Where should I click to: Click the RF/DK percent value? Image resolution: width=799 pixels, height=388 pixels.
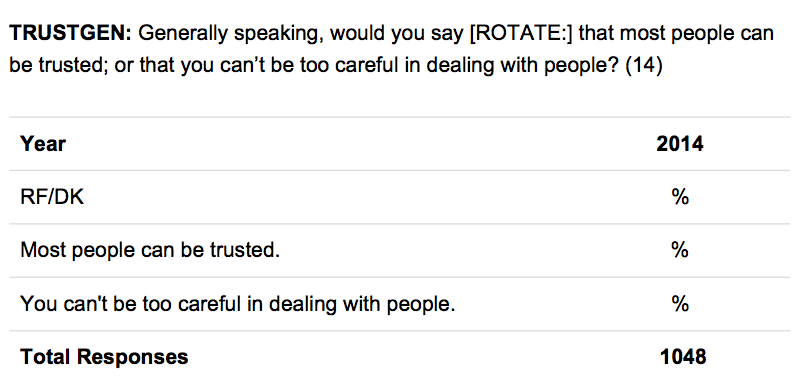(x=680, y=197)
